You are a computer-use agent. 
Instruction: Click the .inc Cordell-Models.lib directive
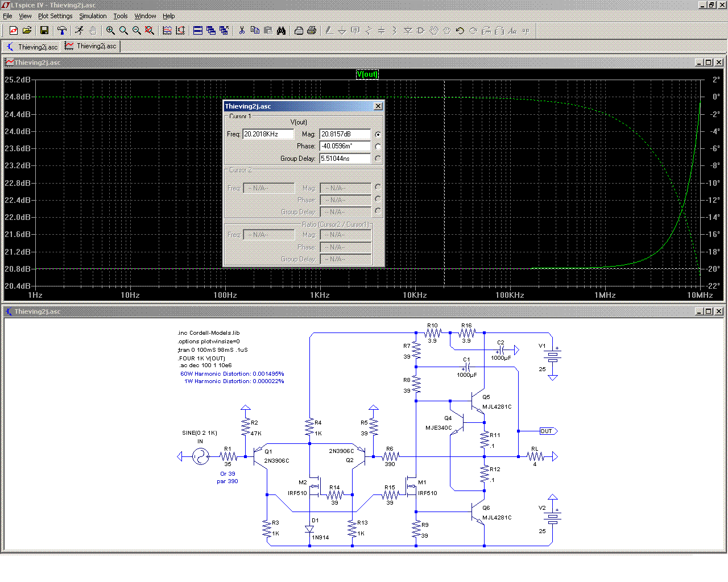(x=209, y=333)
